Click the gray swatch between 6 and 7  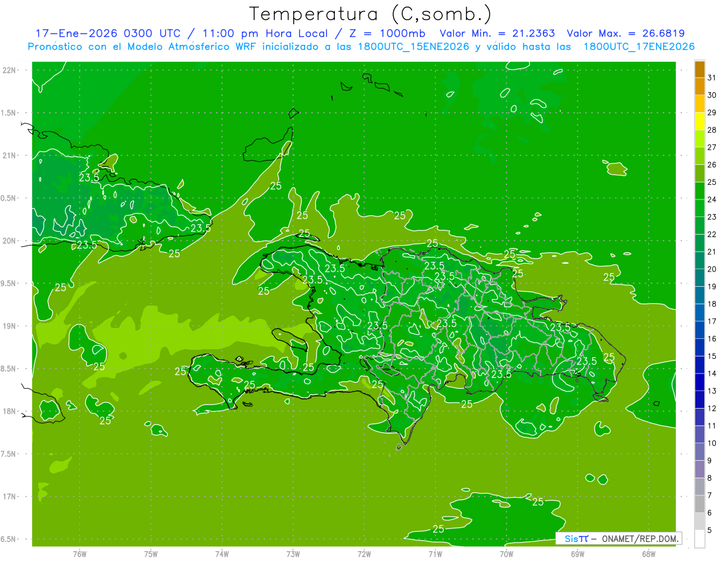click(699, 504)
